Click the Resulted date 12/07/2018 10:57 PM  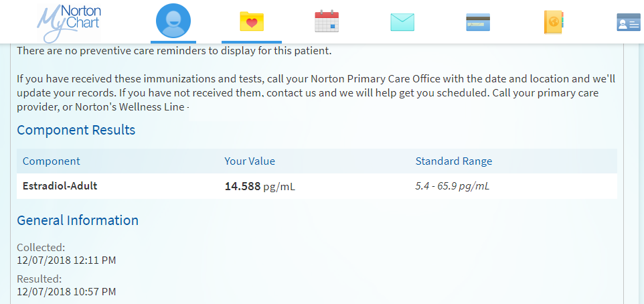66,291
